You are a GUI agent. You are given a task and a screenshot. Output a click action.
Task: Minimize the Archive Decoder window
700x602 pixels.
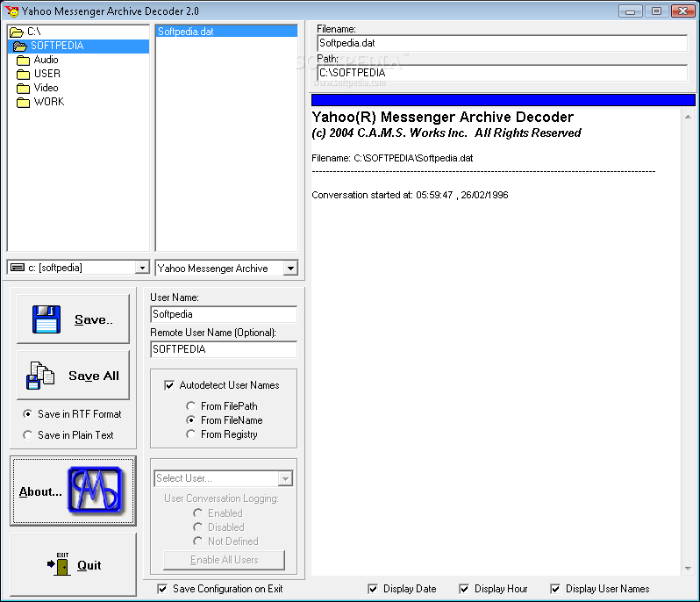(631, 11)
